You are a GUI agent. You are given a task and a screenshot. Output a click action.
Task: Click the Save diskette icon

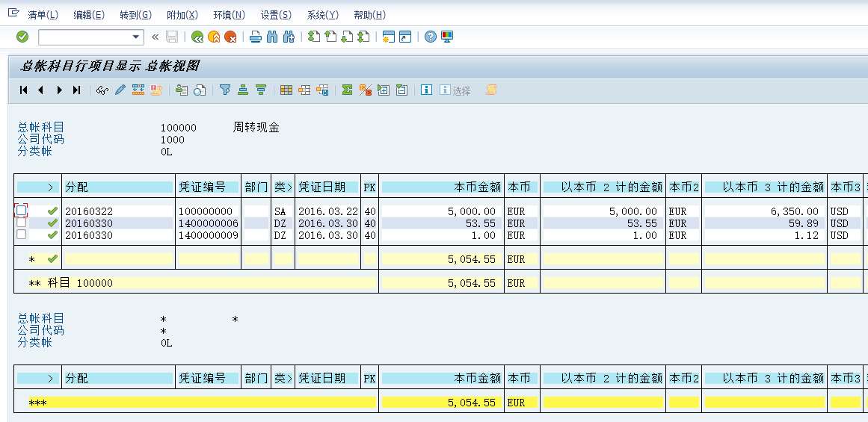point(172,37)
